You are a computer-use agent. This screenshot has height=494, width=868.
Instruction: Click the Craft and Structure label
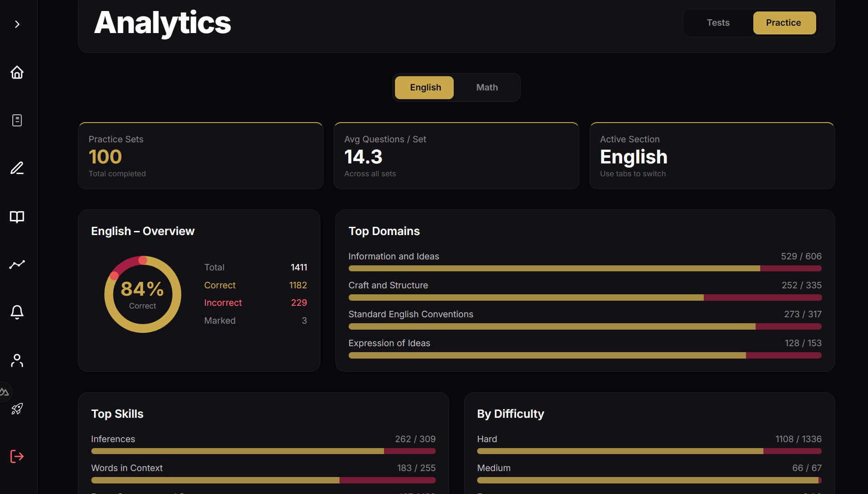click(x=388, y=285)
